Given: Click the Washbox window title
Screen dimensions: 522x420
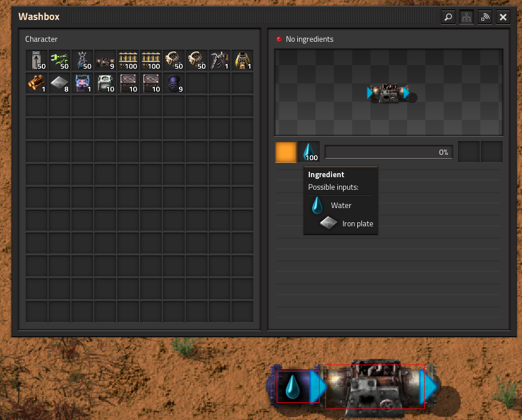Looking at the screenshot, I should point(39,17).
